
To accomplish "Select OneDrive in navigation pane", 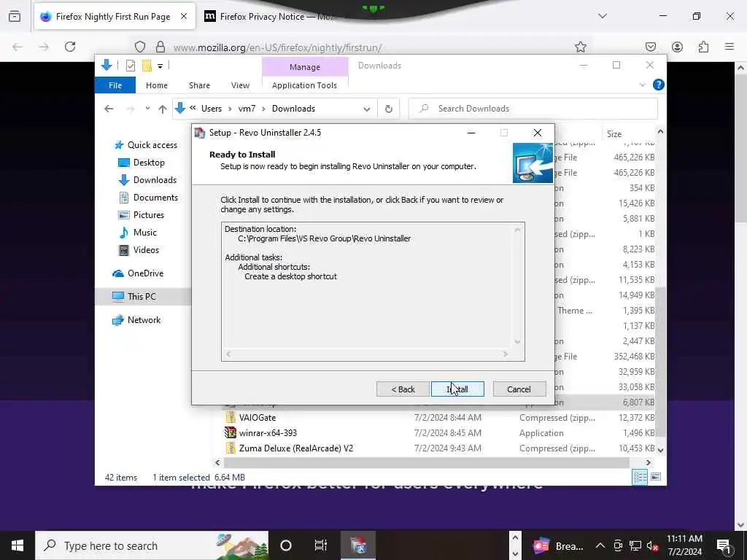I will pyautogui.click(x=138, y=273).
